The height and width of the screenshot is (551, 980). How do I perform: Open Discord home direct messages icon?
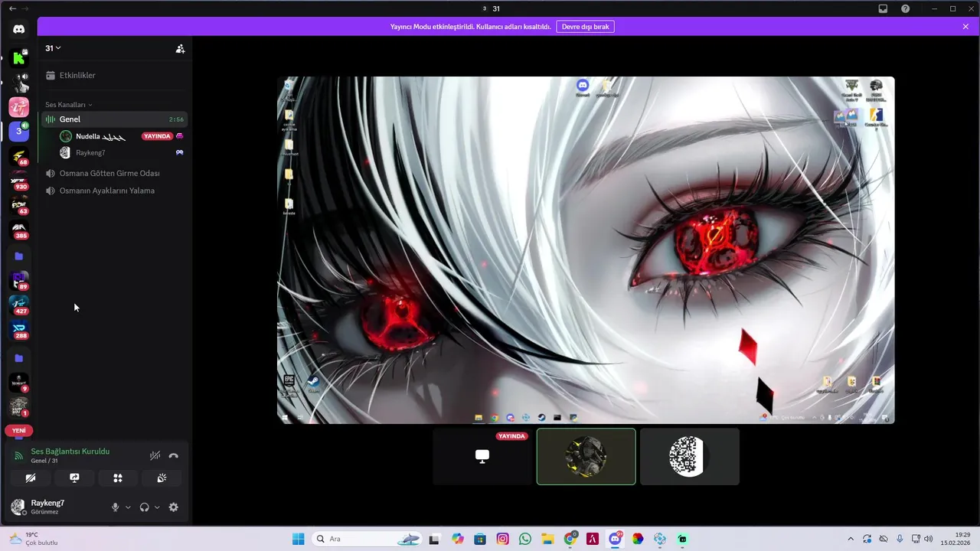coord(19,29)
